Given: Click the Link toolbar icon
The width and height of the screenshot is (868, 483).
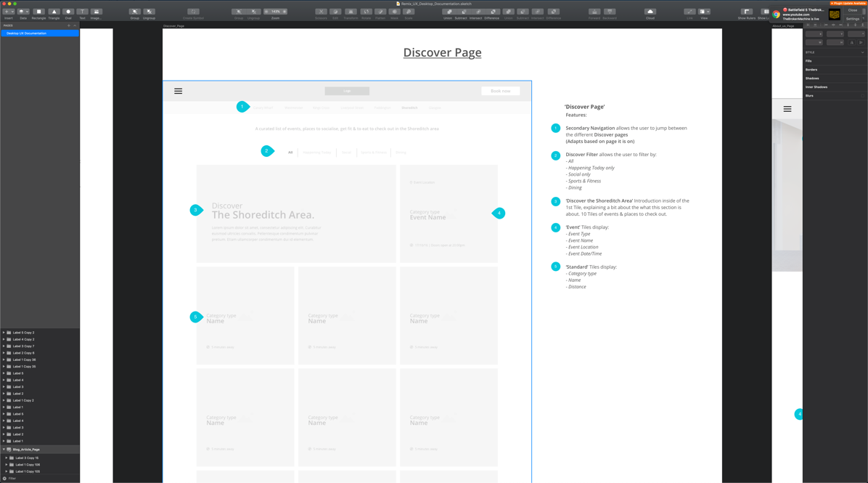Looking at the screenshot, I should tap(689, 12).
